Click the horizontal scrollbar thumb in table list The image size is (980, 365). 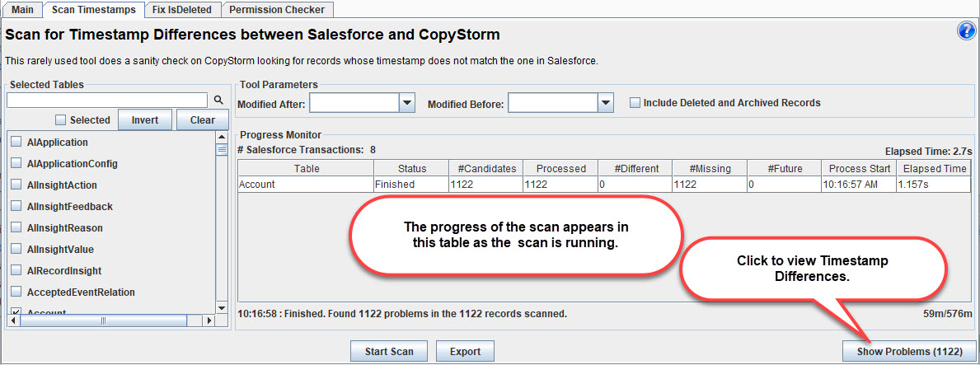coord(104,321)
